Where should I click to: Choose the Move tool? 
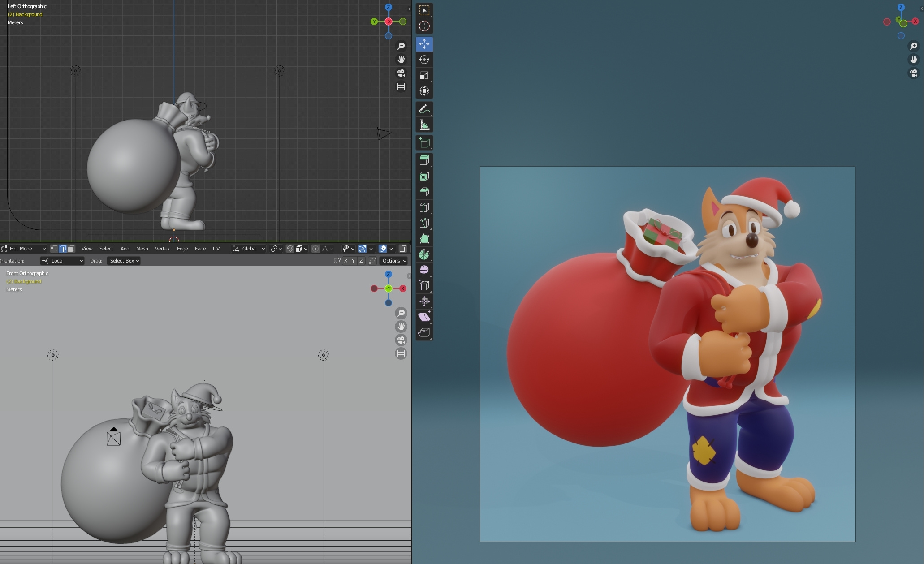click(x=424, y=44)
